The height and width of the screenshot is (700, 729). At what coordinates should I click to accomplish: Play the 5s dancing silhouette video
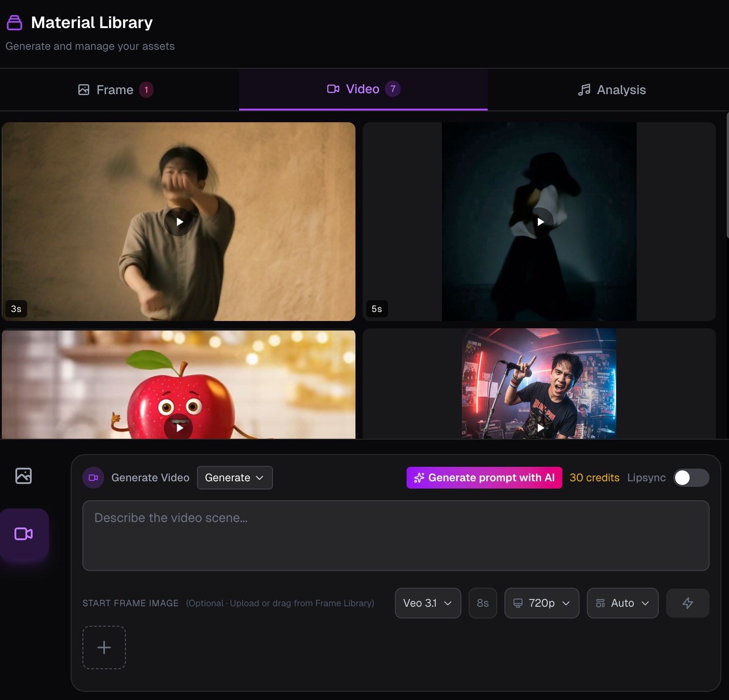coord(540,222)
